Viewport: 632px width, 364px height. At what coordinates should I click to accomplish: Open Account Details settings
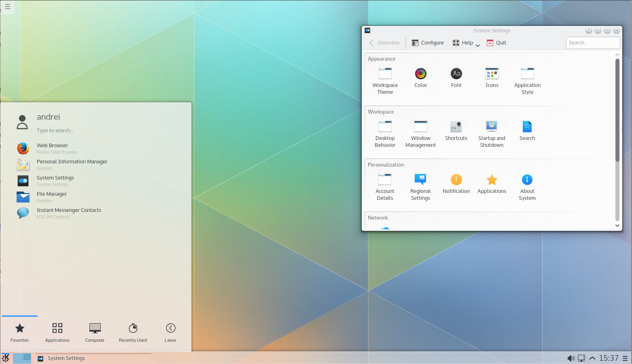[385, 187]
